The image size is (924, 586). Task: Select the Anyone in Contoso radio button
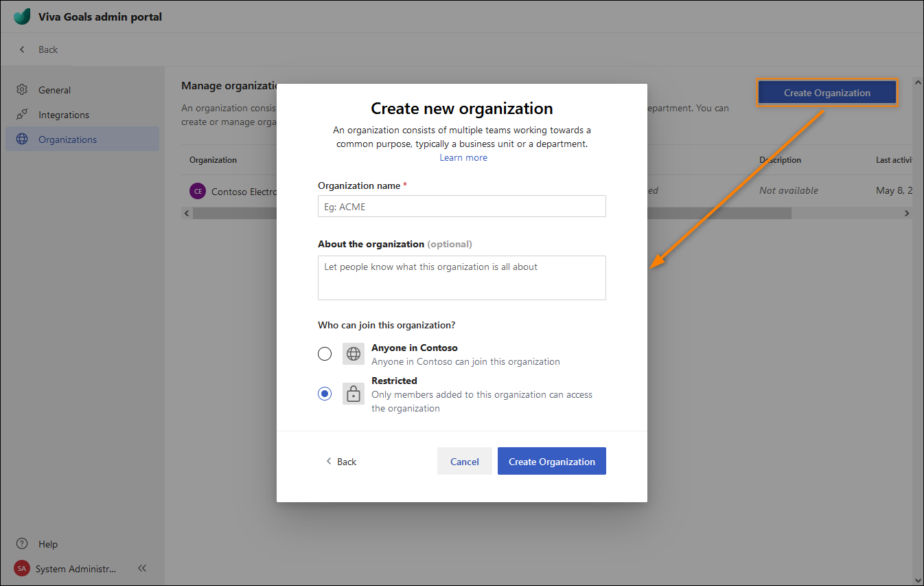pos(325,354)
